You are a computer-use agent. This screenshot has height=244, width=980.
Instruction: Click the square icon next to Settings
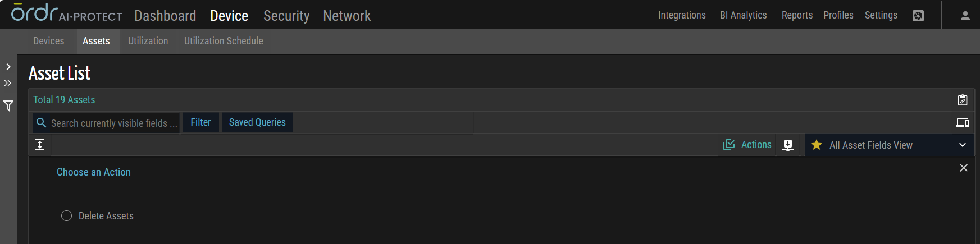918,16
